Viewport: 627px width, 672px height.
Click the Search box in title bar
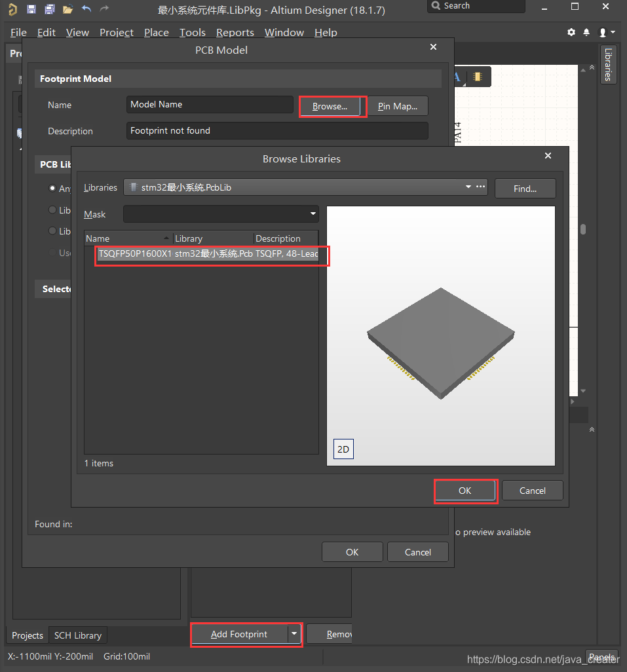click(476, 6)
